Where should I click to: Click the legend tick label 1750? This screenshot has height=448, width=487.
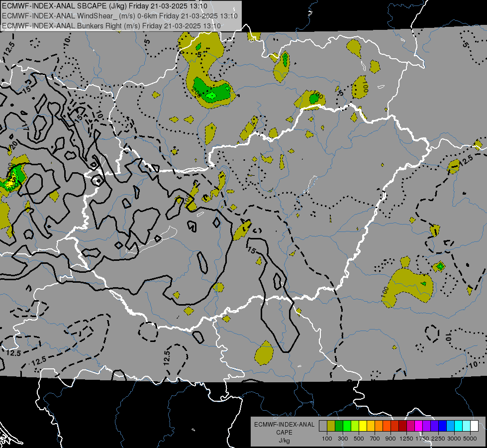click(422, 439)
